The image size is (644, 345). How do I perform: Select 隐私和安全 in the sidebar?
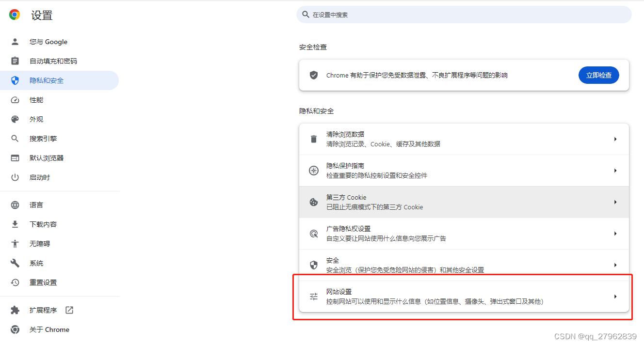59,80
